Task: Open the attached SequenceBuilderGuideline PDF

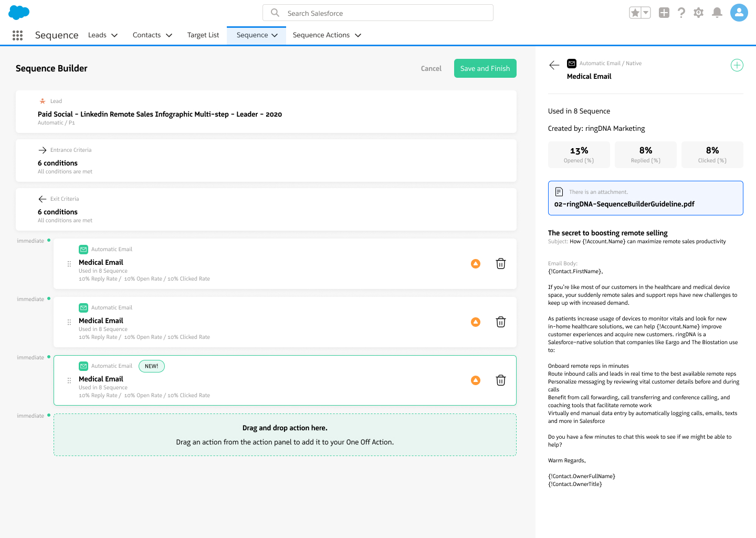Action: (x=624, y=204)
